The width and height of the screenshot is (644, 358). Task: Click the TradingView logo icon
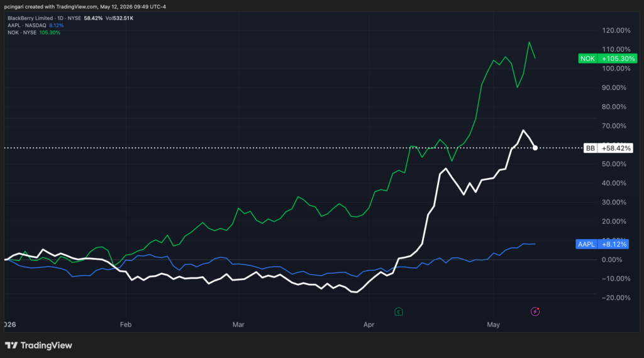[11, 345]
